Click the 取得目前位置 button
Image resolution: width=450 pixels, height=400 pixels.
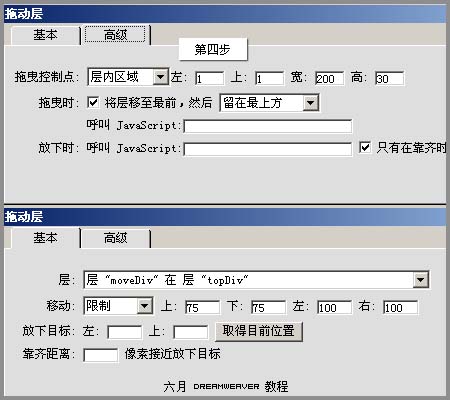pos(259,331)
